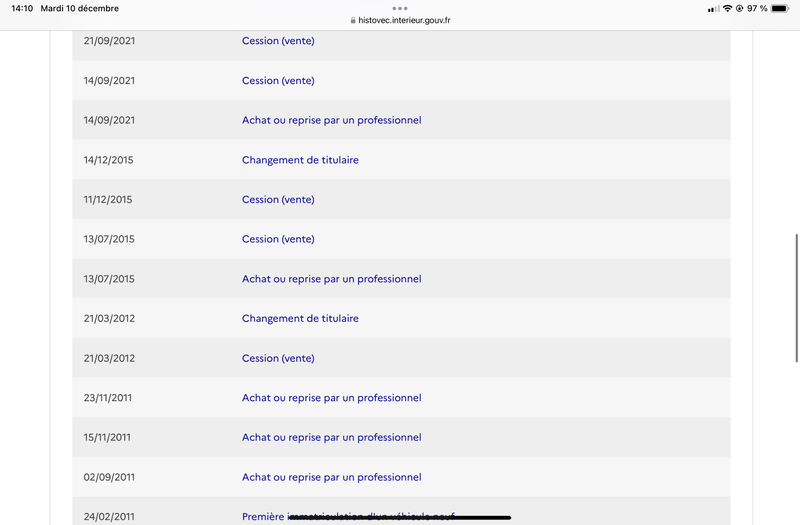Tap the histovec.interieur.gouv.fr address bar
The height and width of the screenshot is (525, 800).
(400, 20)
